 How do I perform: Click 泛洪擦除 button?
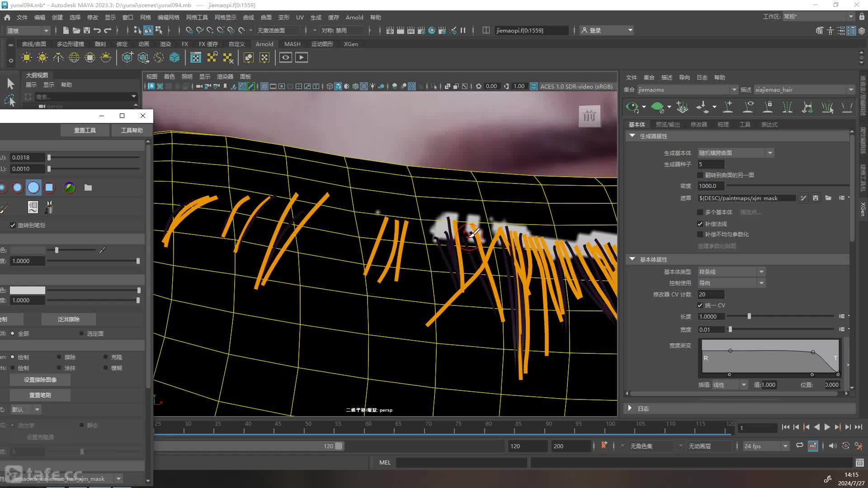[x=68, y=319]
